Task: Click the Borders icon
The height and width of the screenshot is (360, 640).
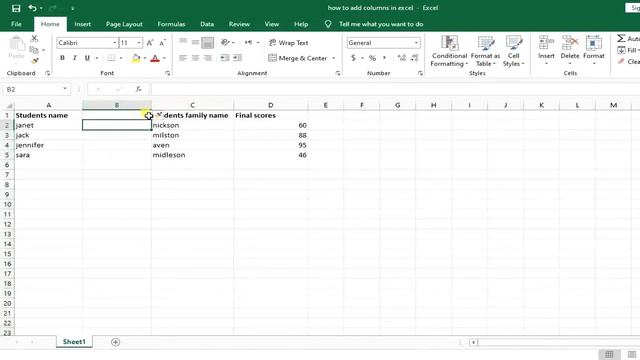Action: (x=111, y=58)
